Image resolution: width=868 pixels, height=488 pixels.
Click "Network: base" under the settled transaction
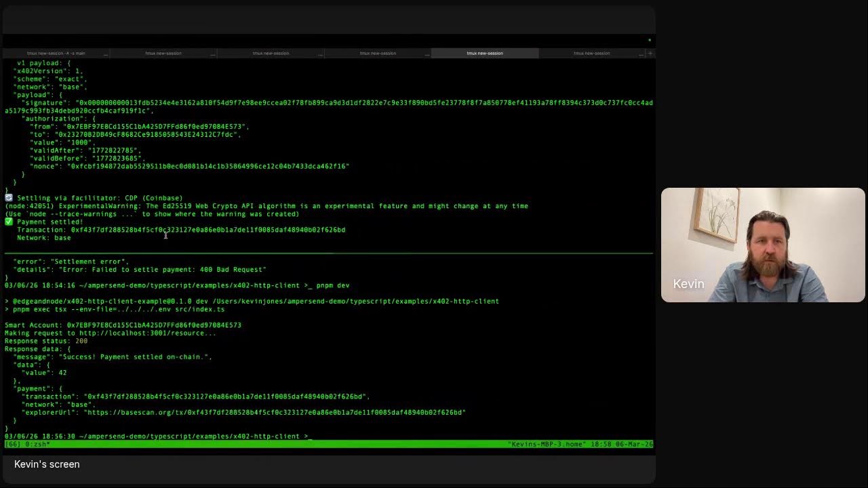pos(44,238)
